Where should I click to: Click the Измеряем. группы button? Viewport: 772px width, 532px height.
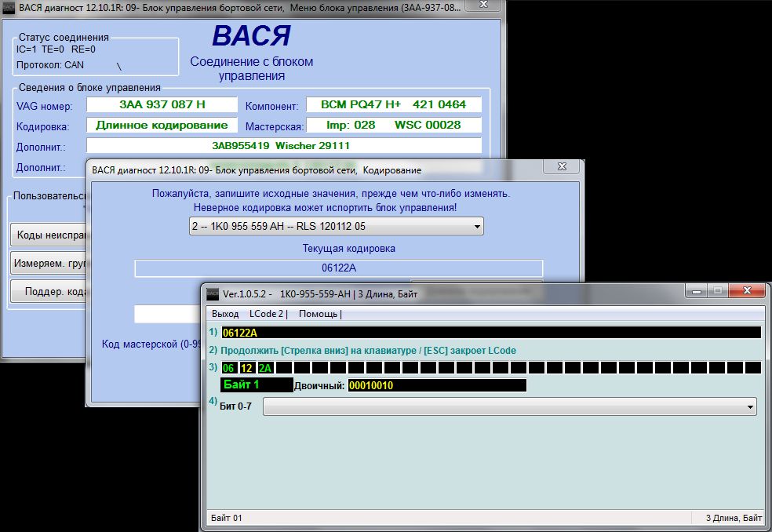click(49, 264)
